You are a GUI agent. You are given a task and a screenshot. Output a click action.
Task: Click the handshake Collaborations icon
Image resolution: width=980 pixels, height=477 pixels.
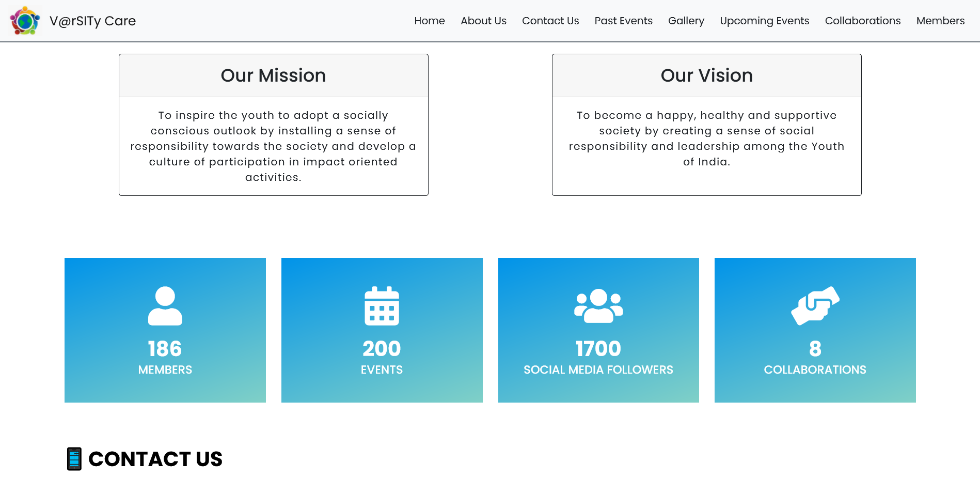tap(815, 306)
